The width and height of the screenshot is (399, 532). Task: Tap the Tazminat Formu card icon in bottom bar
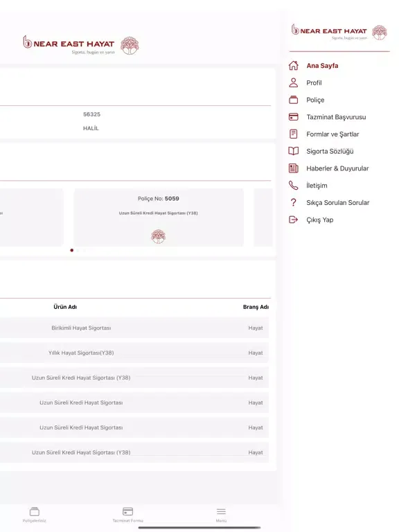coord(128,511)
